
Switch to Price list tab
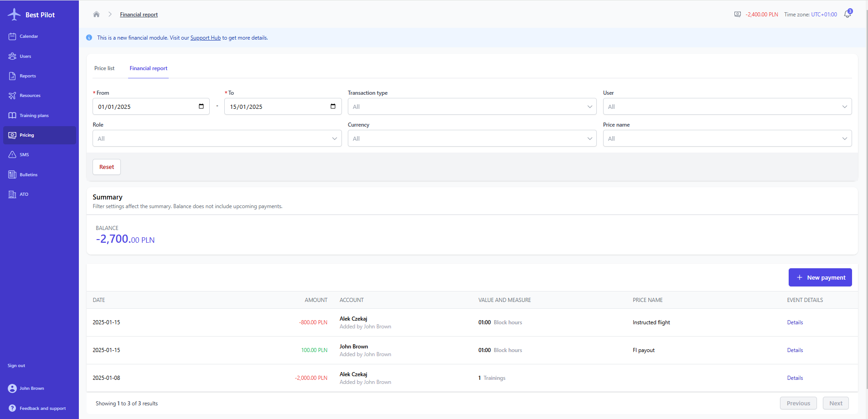point(104,68)
